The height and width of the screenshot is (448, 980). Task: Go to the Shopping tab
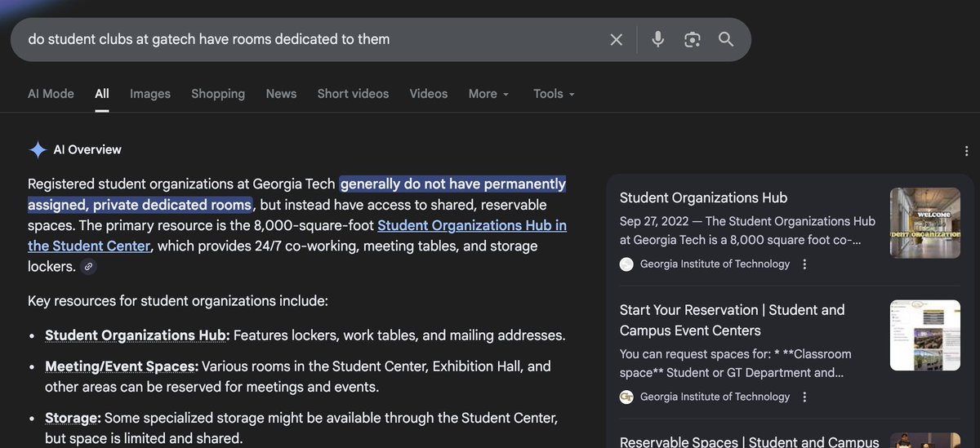[218, 94]
